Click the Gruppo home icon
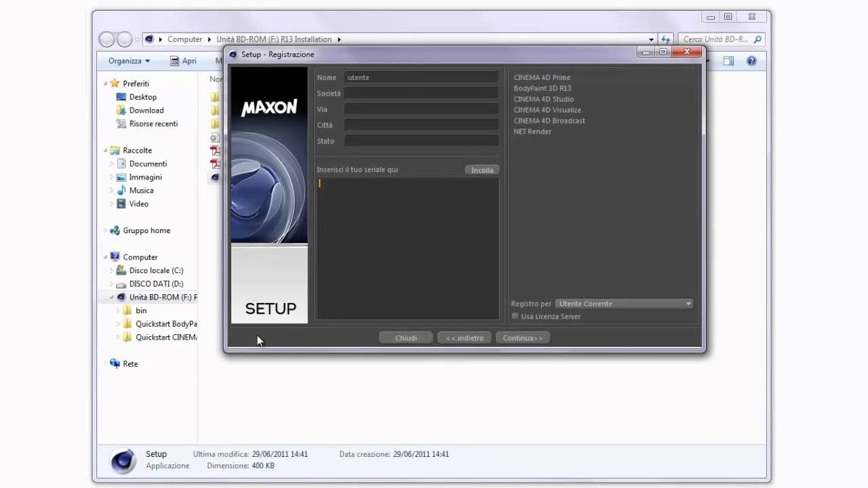 pyautogui.click(x=115, y=230)
